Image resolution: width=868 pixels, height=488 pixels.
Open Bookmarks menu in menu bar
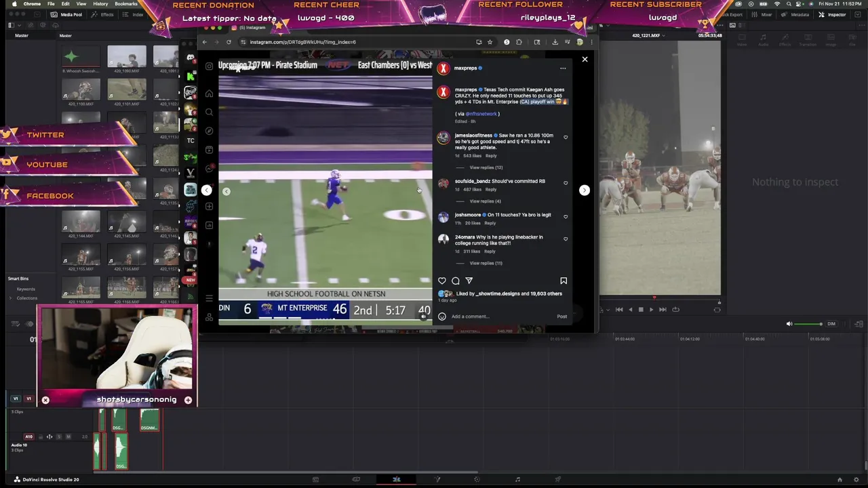126,4
